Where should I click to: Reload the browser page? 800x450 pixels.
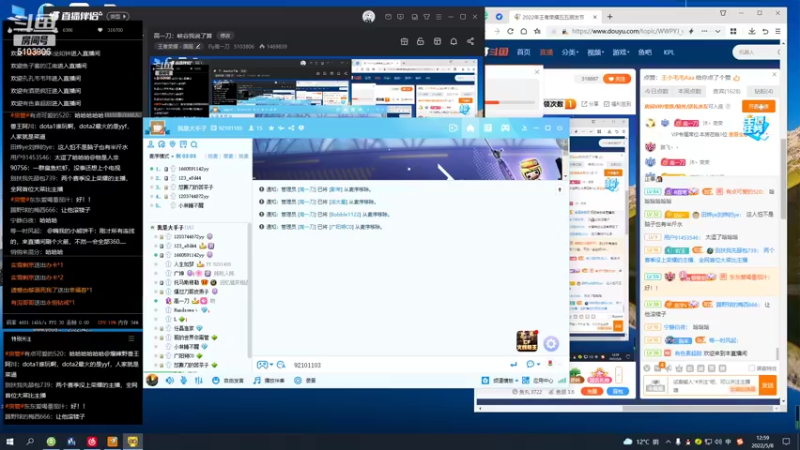tap(510, 31)
